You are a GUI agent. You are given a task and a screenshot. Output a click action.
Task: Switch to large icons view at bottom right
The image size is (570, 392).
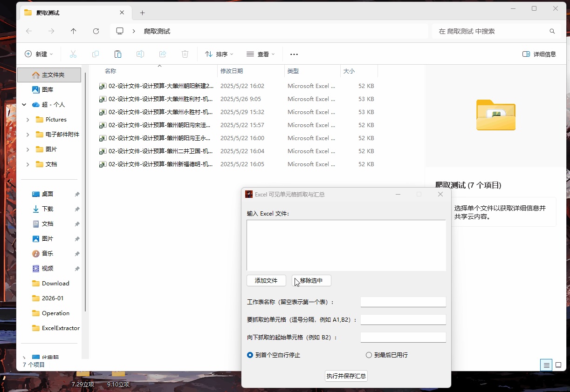pos(557,365)
